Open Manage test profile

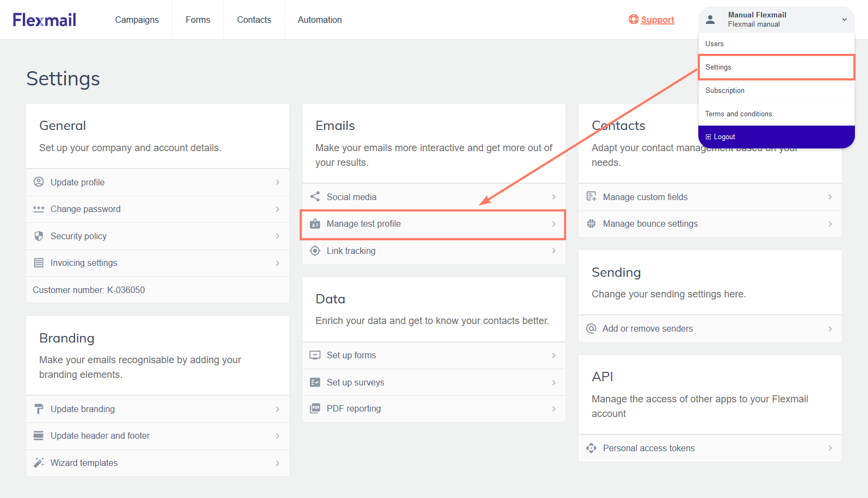click(433, 224)
